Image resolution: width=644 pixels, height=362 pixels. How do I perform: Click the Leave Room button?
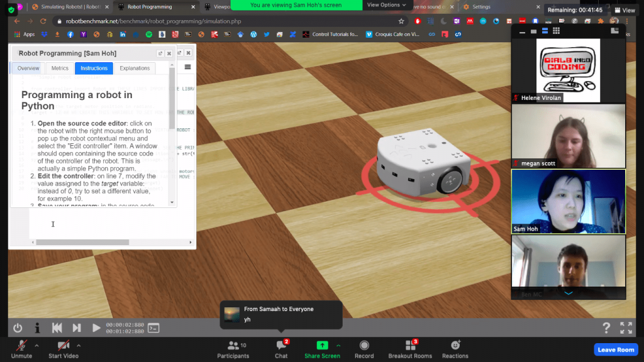tap(616, 349)
